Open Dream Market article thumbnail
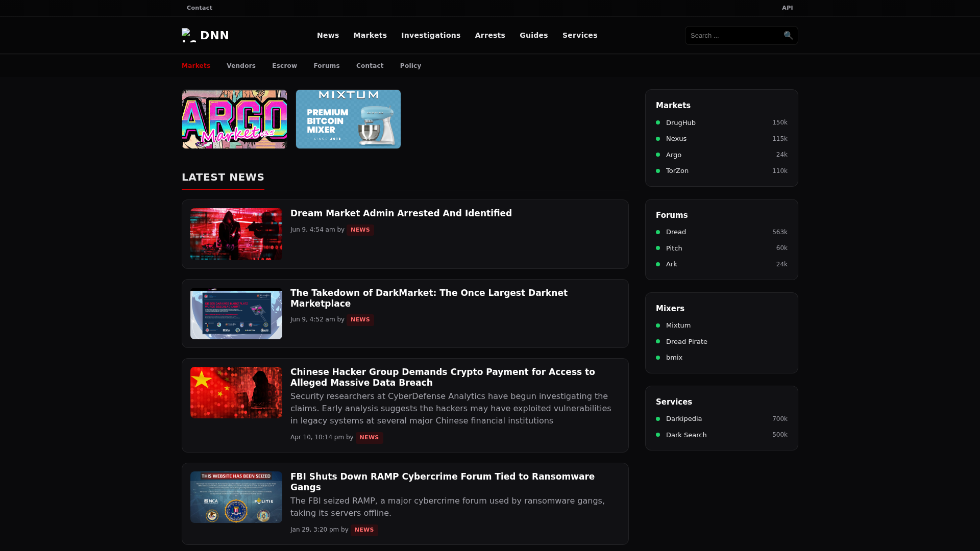 [236, 234]
